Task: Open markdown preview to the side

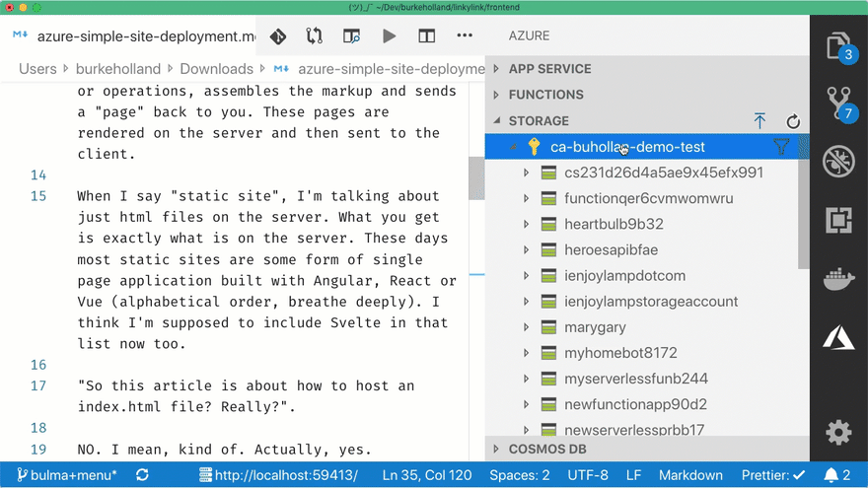Action: pos(351,36)
